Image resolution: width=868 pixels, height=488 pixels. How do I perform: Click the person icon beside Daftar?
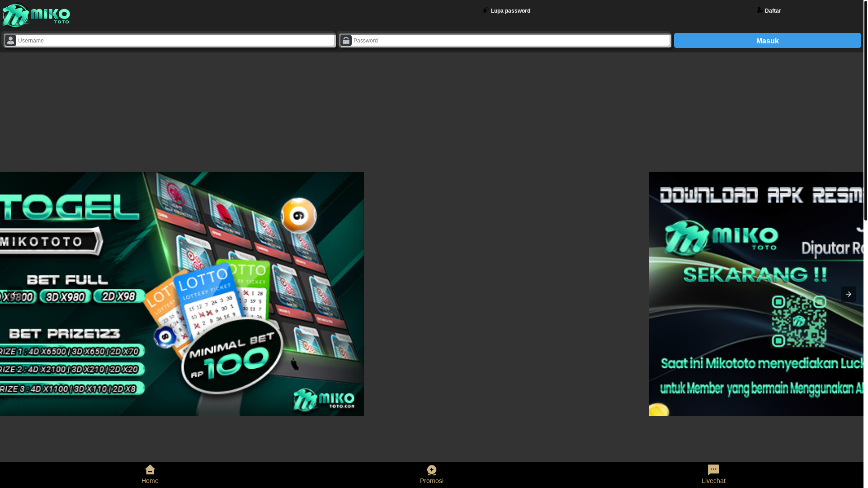(x=759, y=10)
